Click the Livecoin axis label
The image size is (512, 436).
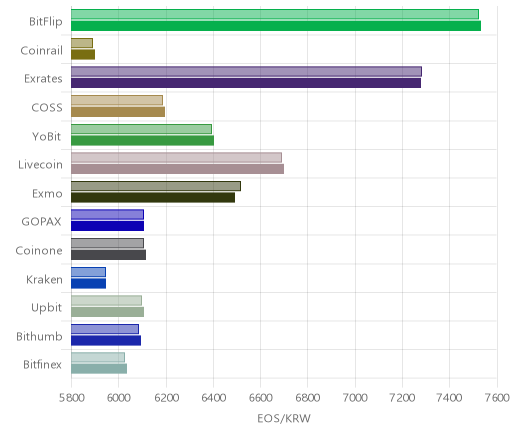40,165
